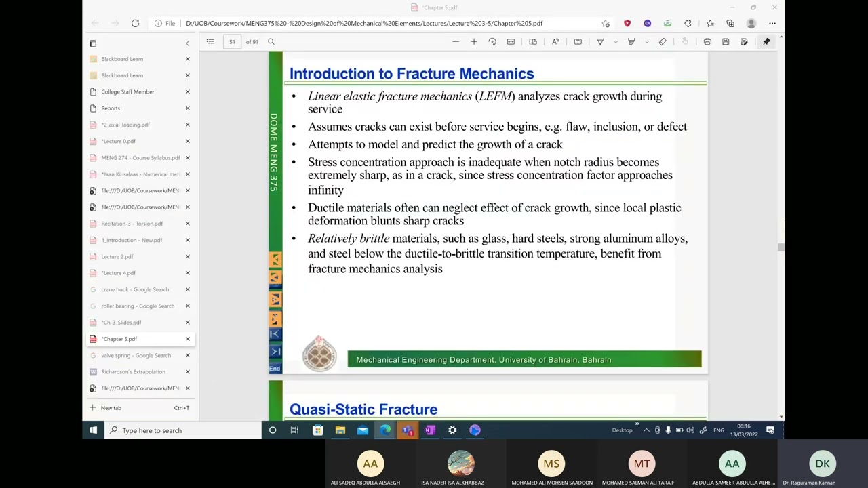The image size is (868, 488).
Task: Click participant Dr. Raguraman Kannan avatar
Action: (823, 464)
